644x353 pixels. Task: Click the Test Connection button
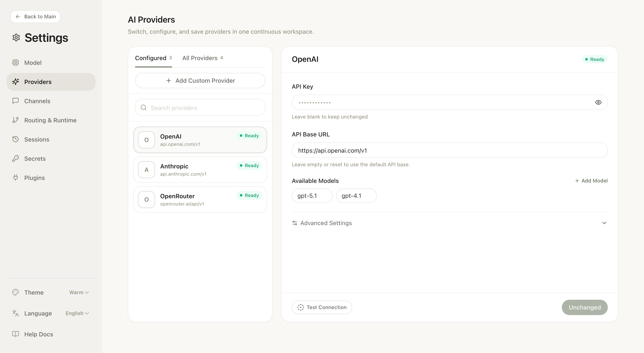(x=322, y=307)
